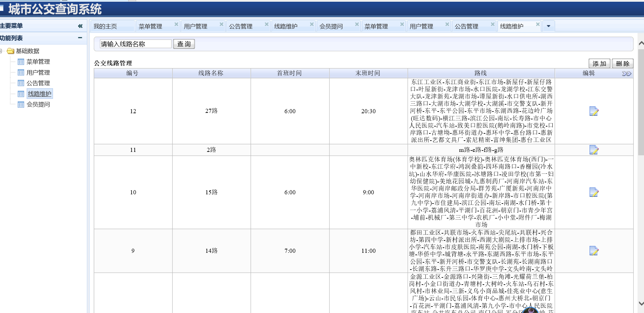Click the 添加 button
The width and height of the screenshot is (644, 313).
coord(599,64)
